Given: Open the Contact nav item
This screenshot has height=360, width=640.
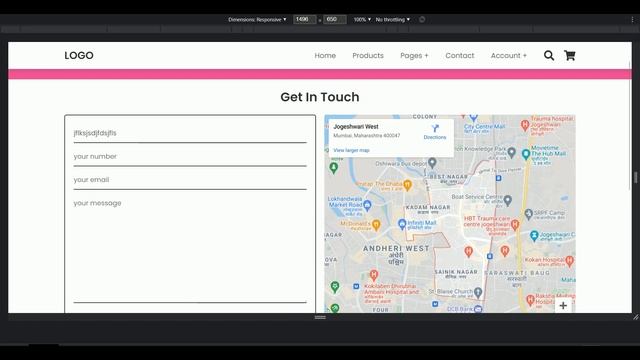Looking at the screenshot, I should 460,56.
